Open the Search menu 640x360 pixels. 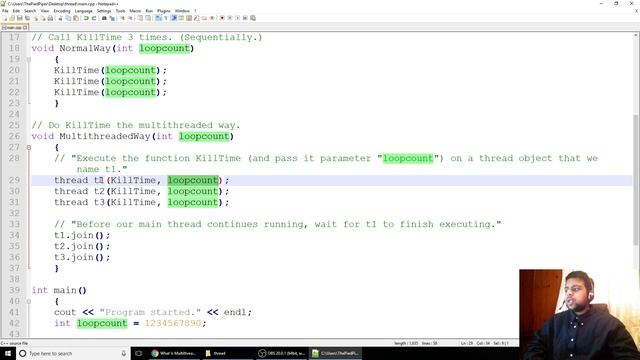(x=30, y=11)
